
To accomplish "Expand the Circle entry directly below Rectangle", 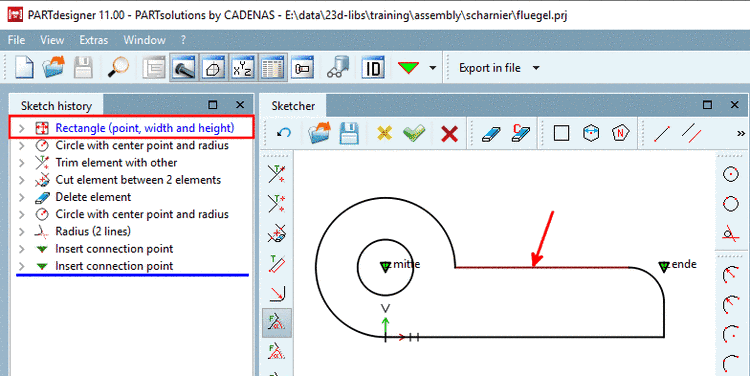I will pos(22,145).
